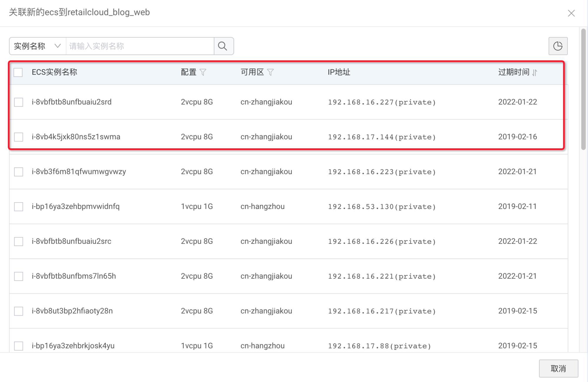Screen dimensions: 588x382
Task: Close the dialog with the X icon
Action: pos(571,13)
